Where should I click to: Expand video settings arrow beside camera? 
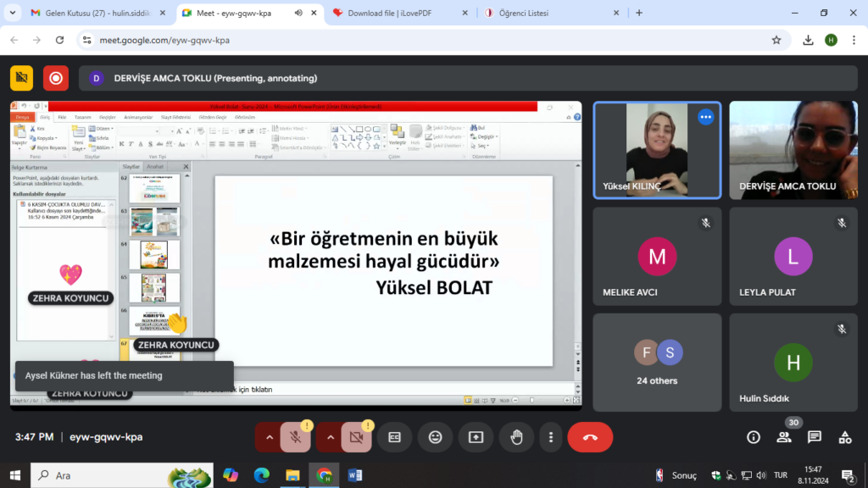point(330,437)
